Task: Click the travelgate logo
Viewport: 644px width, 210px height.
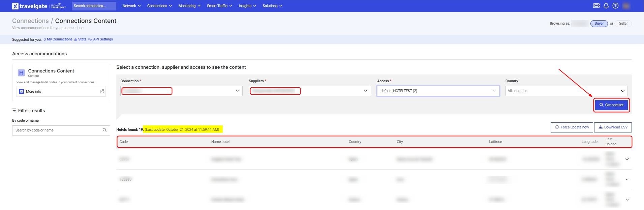Action: pos(39,6)
